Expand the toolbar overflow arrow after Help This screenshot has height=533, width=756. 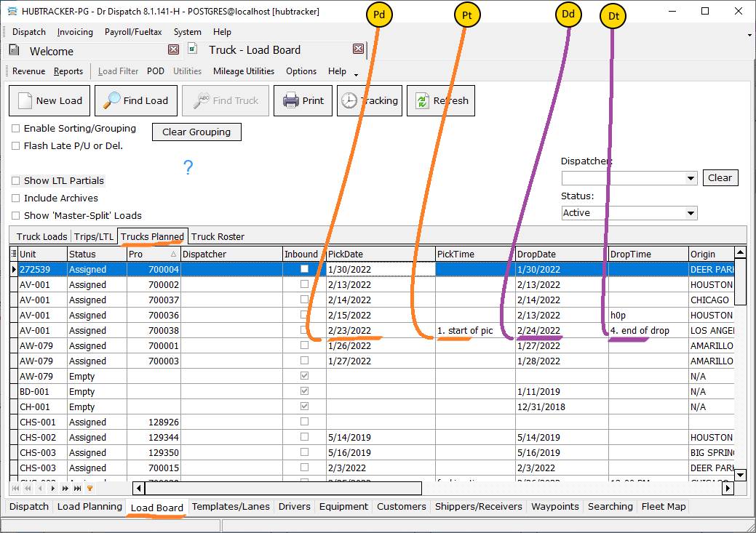pos(356,74)
